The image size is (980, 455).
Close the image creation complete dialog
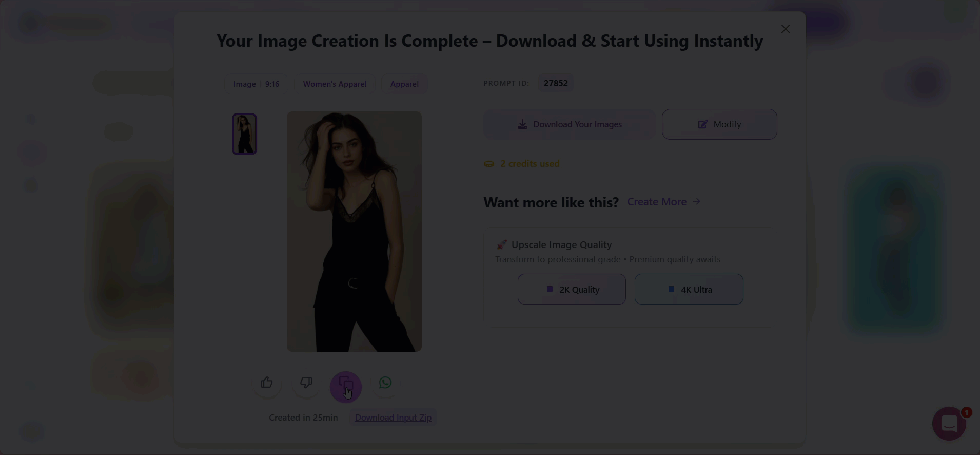click(x=785, y=29)
